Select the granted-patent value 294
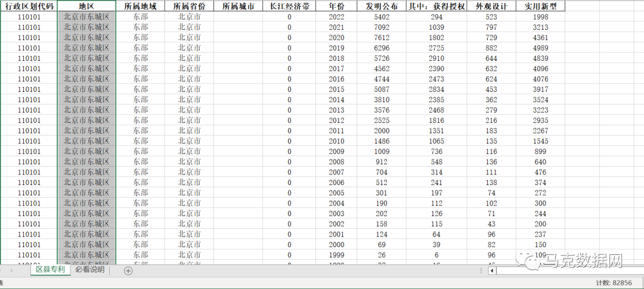The width and height of the screenshot is (644, 289). click(436, 17)
